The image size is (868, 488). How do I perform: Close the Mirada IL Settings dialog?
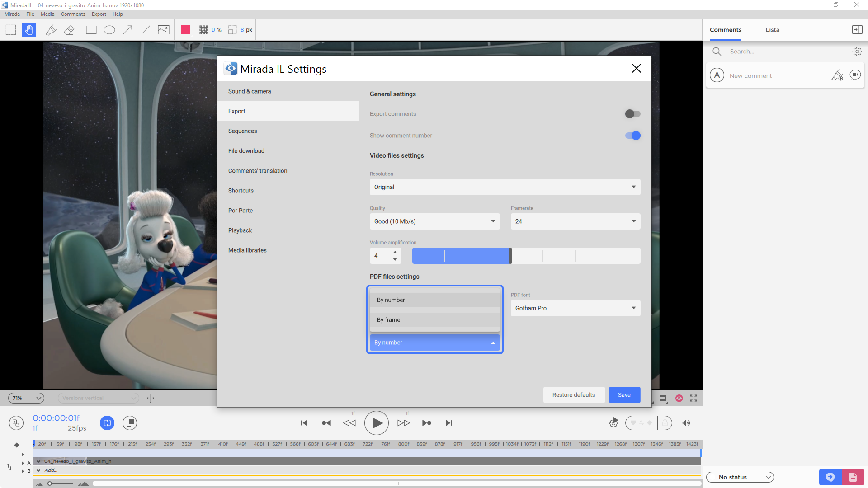637,68
